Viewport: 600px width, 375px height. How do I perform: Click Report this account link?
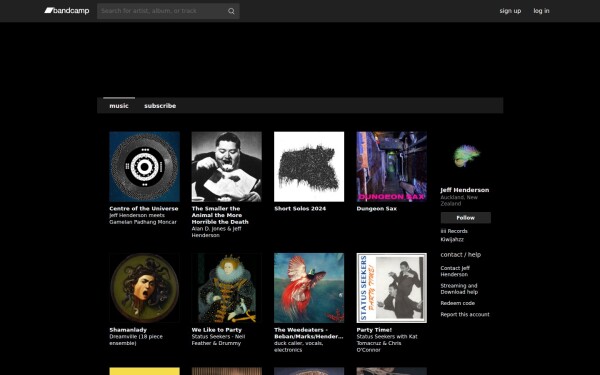pos(465,315)
